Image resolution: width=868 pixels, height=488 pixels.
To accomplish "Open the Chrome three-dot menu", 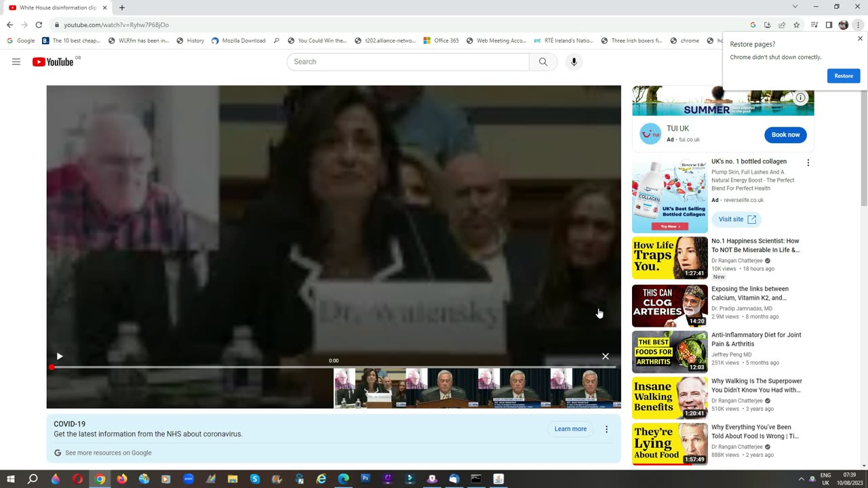I will (x=858, y=25).
